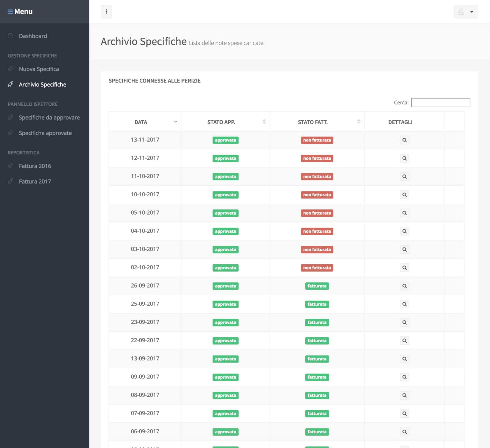Click rocket icon beside Nuova Specifica
Image resolution: width=490 pixels, height=448 pixels.
[10, 69]
